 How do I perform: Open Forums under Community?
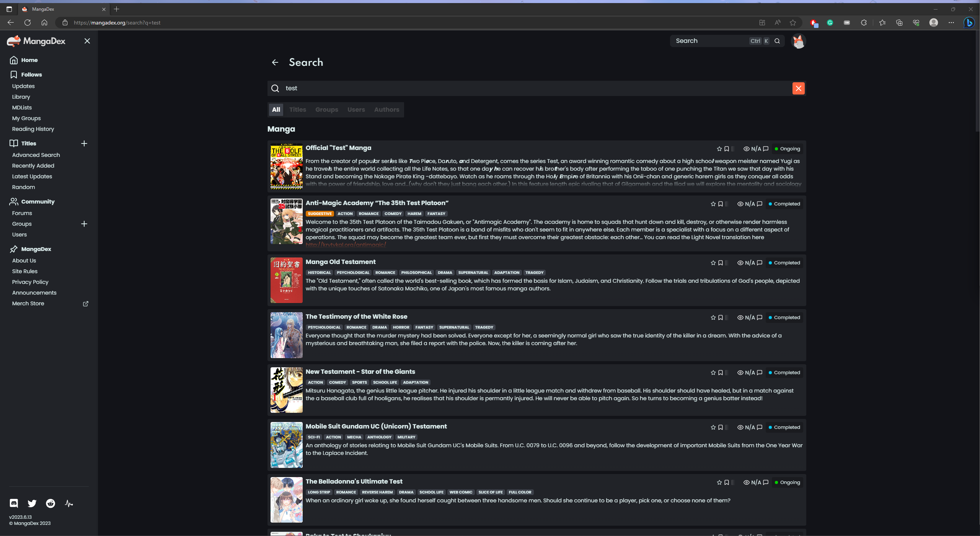[22, 213]
